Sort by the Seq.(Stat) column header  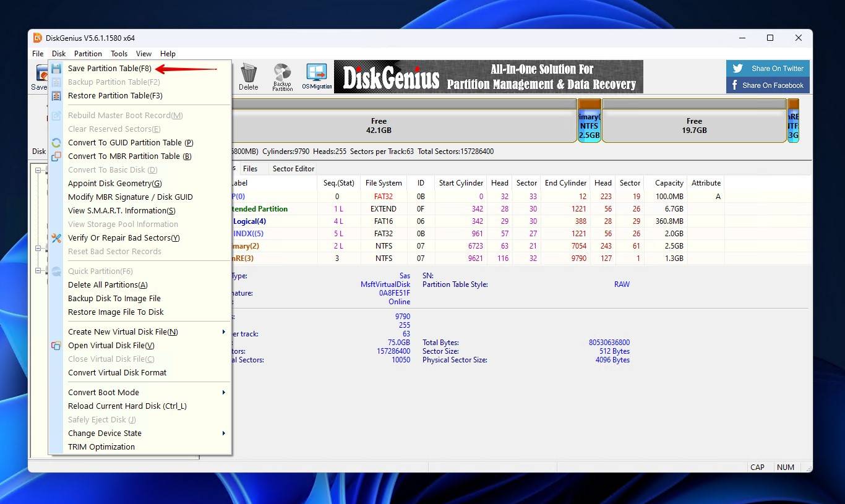tap(339, 183)
